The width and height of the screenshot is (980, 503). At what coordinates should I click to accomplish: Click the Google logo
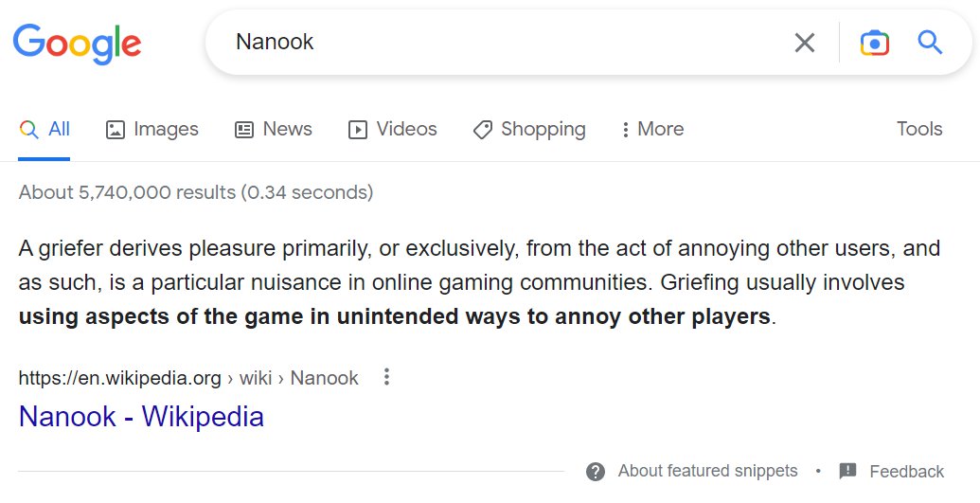click(x=77, y=44)
